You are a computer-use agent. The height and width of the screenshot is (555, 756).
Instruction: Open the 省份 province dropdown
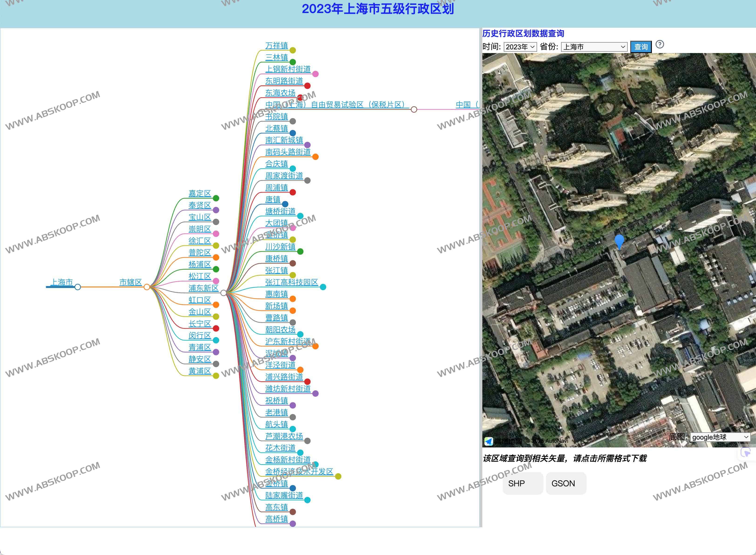(x=594, y=47)
